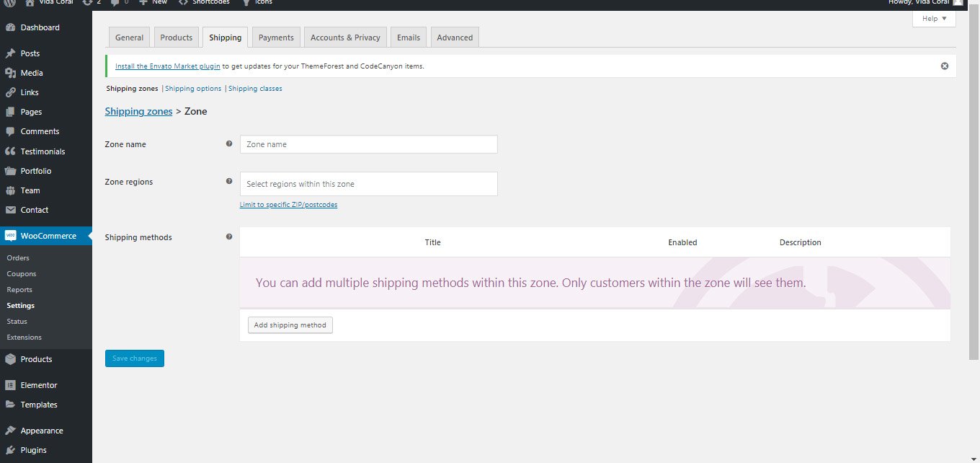
Task: Open Vida Coral site menu in admin bar
Action: [x=48, y=2]
